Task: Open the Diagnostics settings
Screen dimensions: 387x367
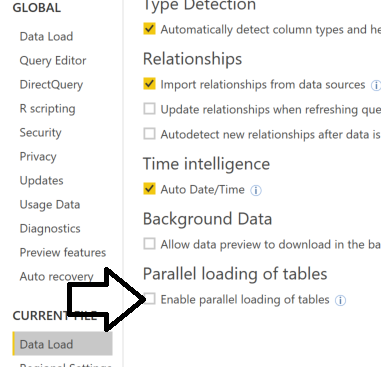Action: (x=50, y=229)
